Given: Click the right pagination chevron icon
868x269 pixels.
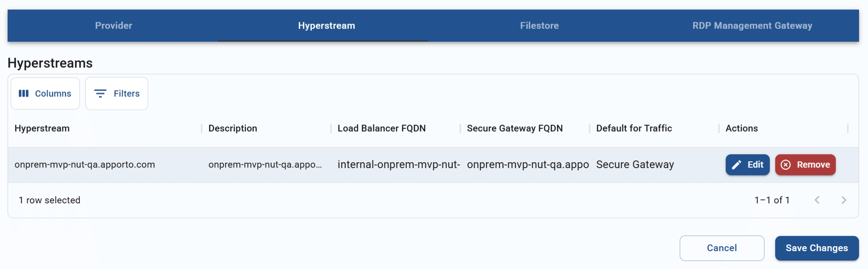Looking at the screenshot, I should coord(844,200).
